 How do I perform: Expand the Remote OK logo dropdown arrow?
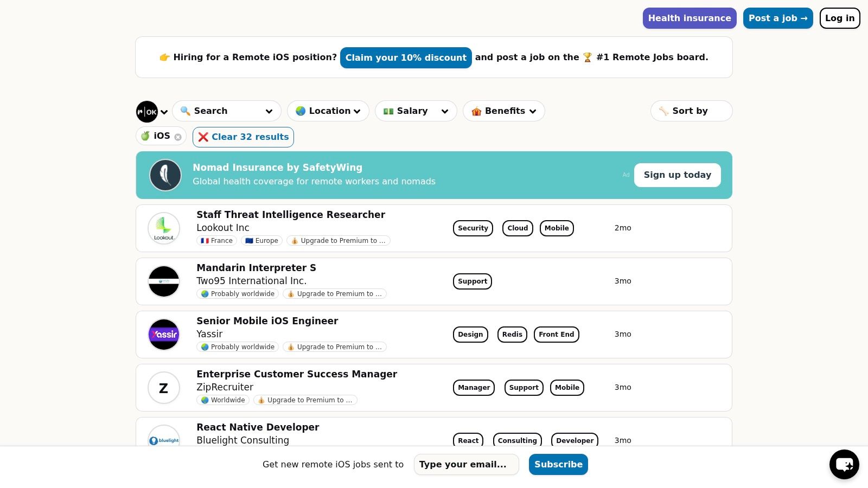tap(164, 112)
